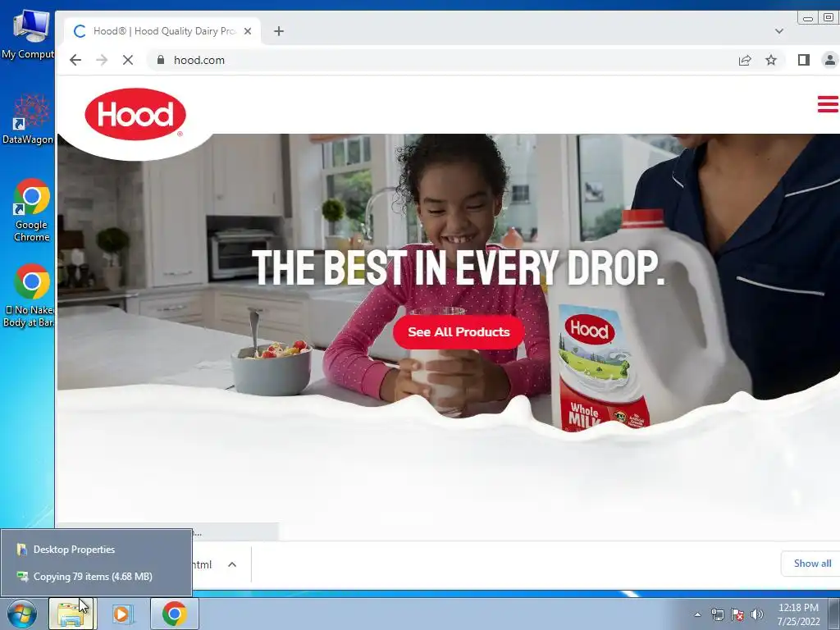The image size is (840, 630).
Task: Open the Chrome profile avatar
Action: tap(830, 60)
